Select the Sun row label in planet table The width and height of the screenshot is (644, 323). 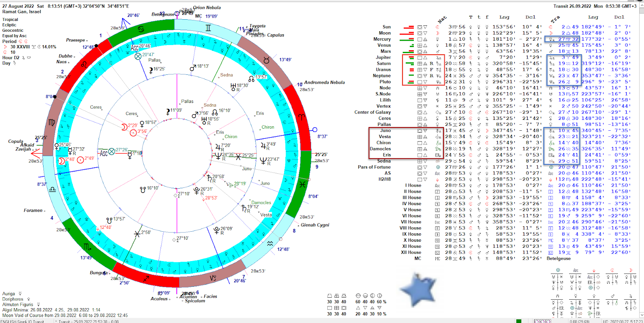(386, 27)
